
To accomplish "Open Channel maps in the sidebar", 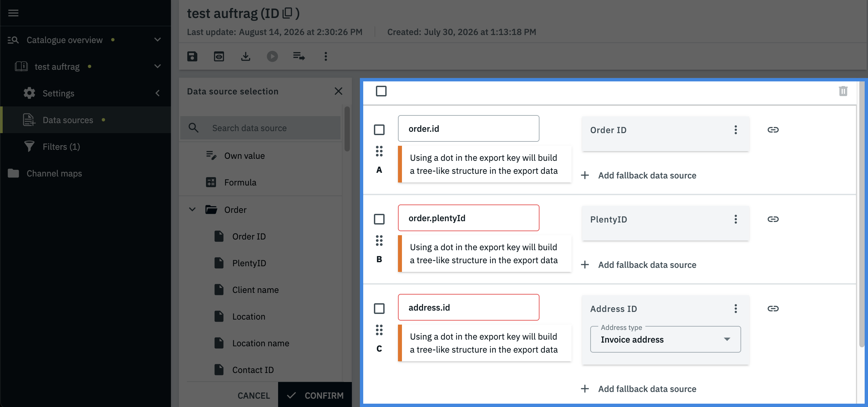I will pyautogui.click(x=85, y=173).
